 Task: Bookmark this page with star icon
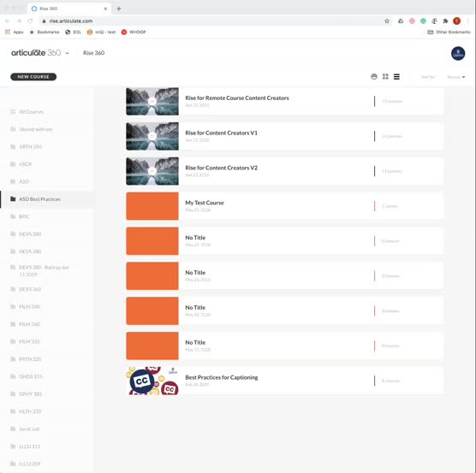(x=387, y=21)
